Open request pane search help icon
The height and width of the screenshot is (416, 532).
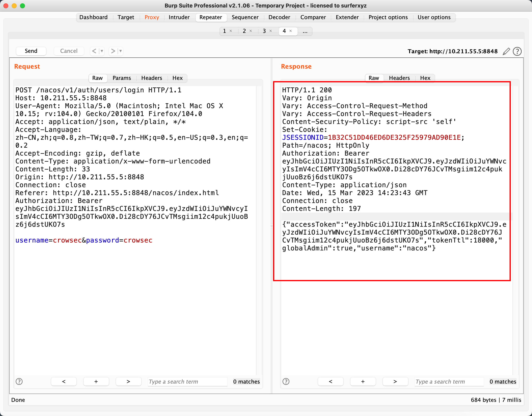(19, 381)
